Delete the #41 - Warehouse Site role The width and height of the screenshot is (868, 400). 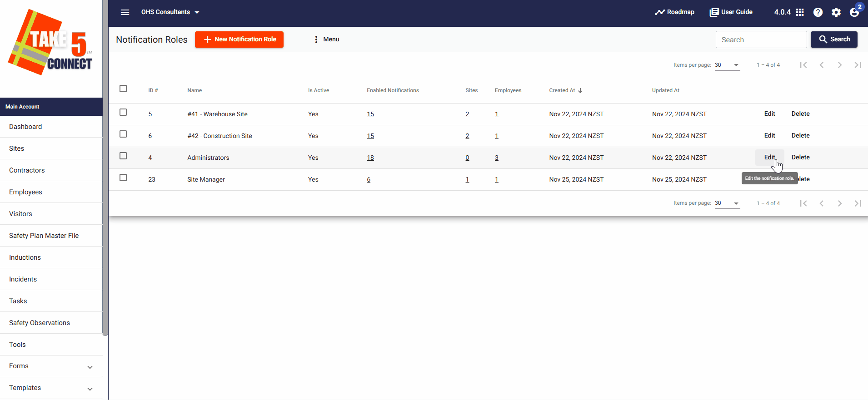click(x=800, y=114)
